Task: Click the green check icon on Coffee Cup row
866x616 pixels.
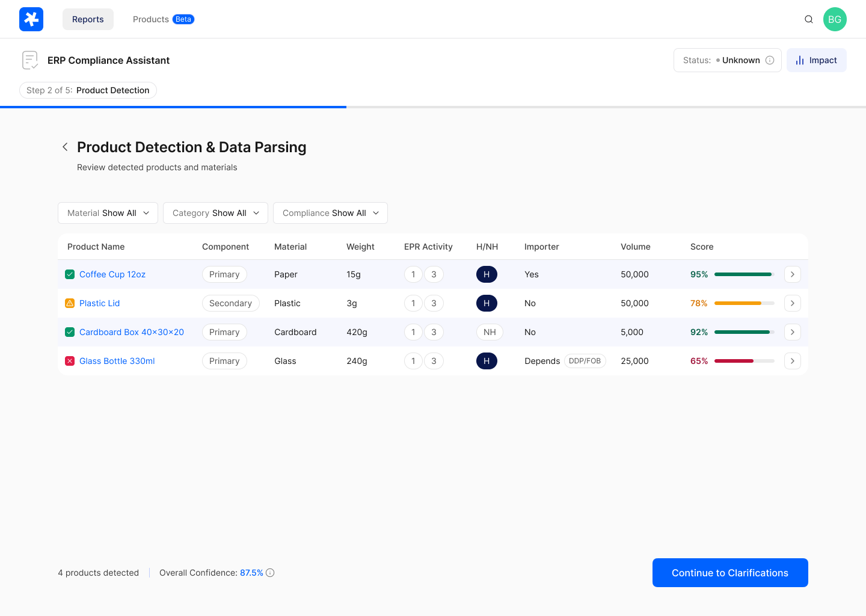Action: pos(70,274)
